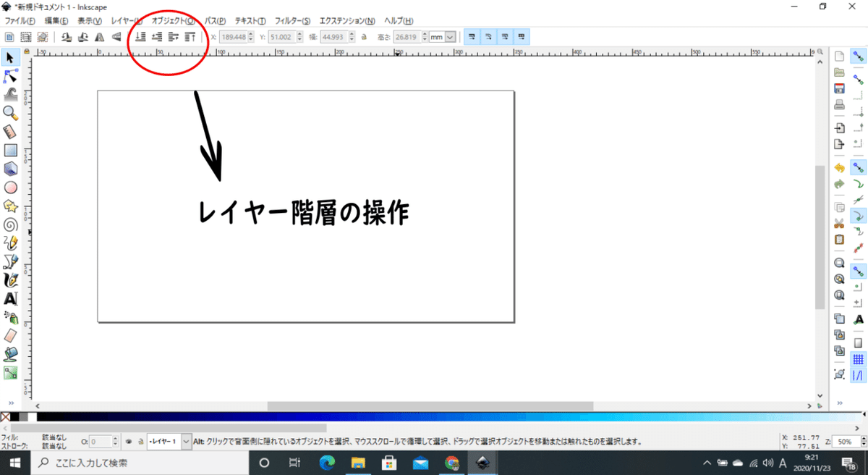The height and width of the screenshot is (475, 868).
Task: Select the Spiral tool
Action: [x=10, y=224]
